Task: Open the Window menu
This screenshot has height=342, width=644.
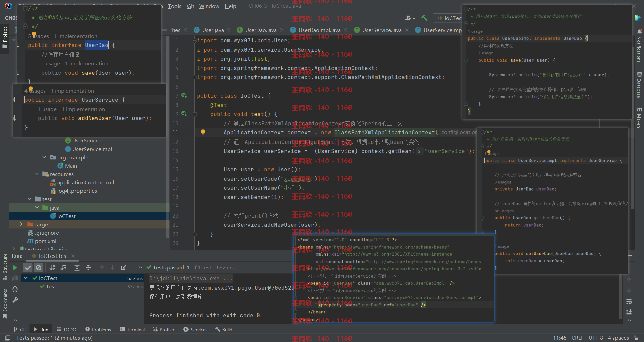Action: tap(209, 6)
